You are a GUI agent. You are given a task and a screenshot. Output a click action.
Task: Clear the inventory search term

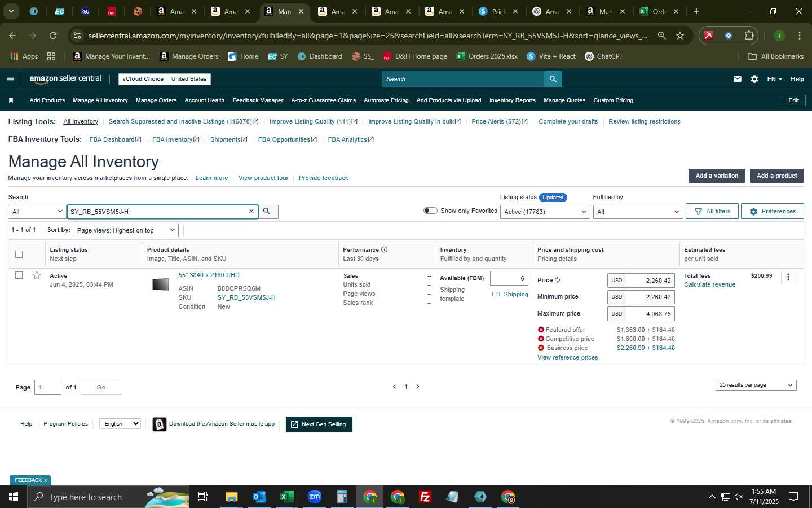click(251, 211)
